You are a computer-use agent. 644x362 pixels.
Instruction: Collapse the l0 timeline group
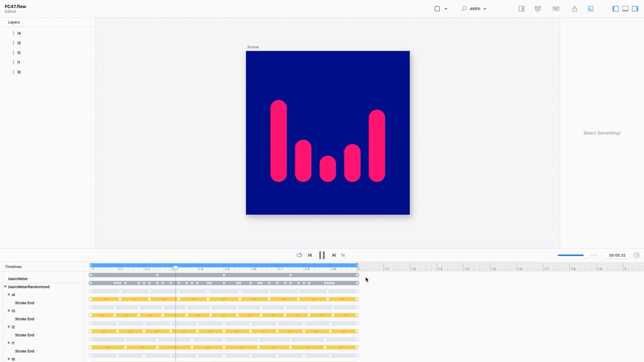(x=9, y=359)
